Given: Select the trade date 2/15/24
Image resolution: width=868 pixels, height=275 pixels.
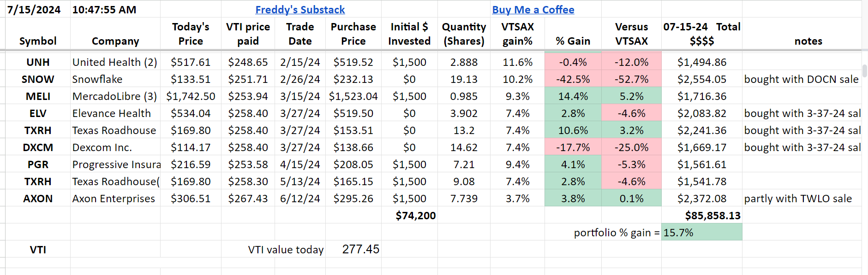Looking at the screenshot, I should coord(300,62).
